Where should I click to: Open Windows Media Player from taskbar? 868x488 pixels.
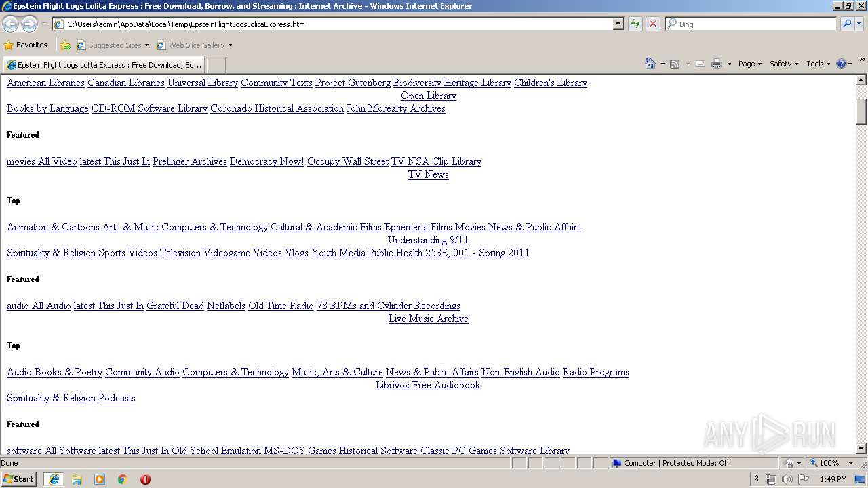tap(100, 479)
